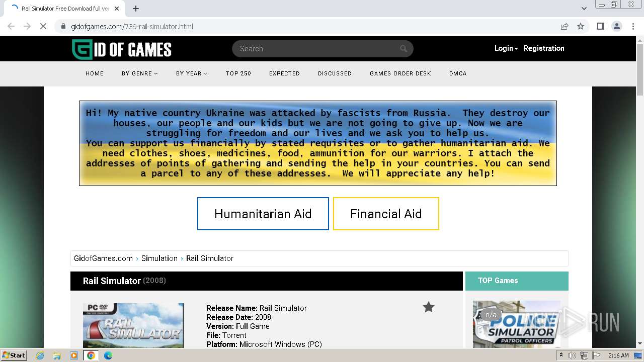Follow the Simulation breadcrumb link
This screenshot has height=362, width=644.
(159, 258)
